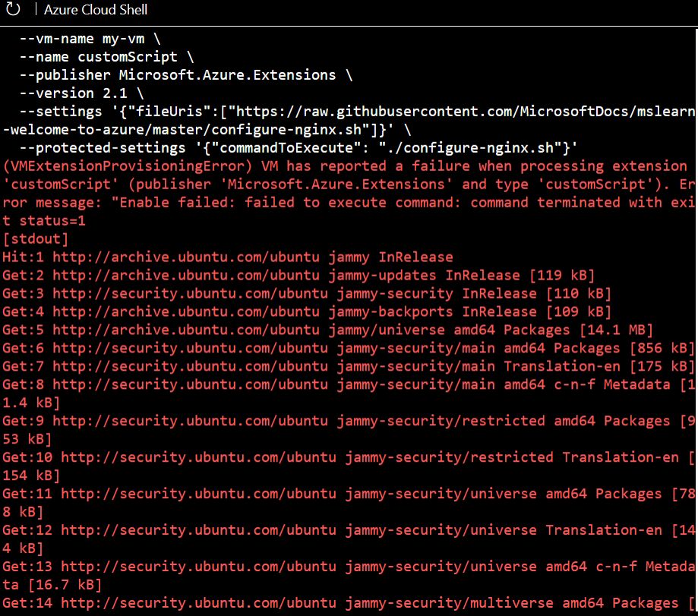Click the 'Get:6' jammy-security/main Packages line
The image size is (698, 616).
349,349
